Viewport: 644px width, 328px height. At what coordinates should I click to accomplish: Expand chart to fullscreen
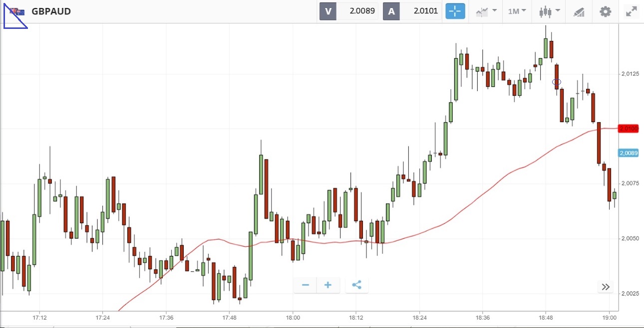(x=632, y=11)
